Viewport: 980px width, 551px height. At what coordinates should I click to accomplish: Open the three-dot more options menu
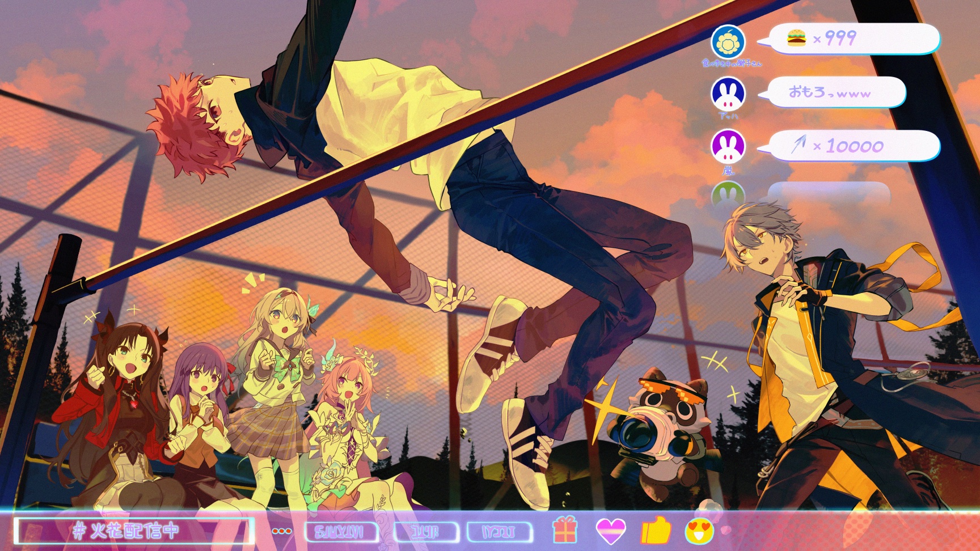(282, 531)
